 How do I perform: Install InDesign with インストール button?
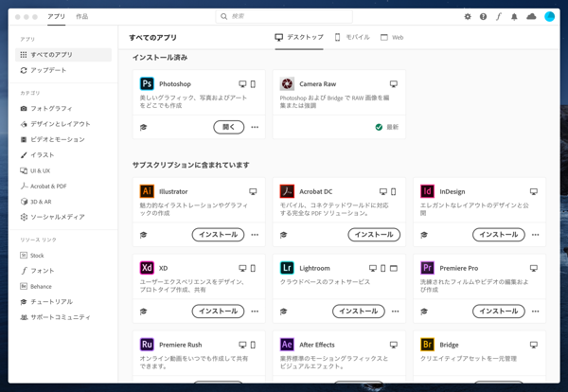click(x=499, y=235)
